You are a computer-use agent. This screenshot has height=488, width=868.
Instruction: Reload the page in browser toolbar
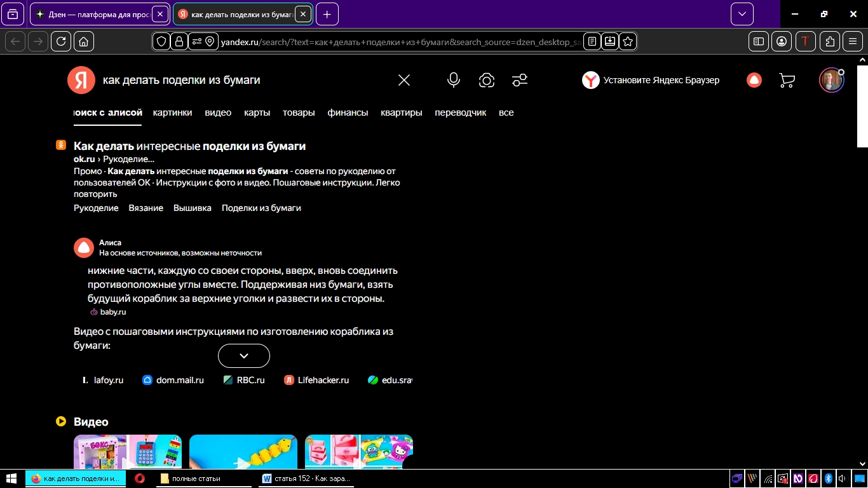[x=61, y=41]
